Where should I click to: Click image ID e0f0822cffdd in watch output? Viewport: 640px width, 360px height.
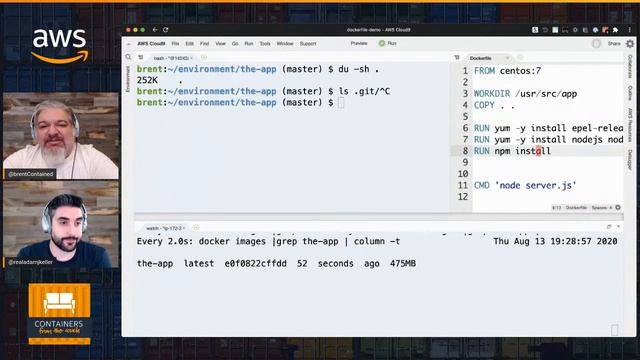tap(256, 264)
